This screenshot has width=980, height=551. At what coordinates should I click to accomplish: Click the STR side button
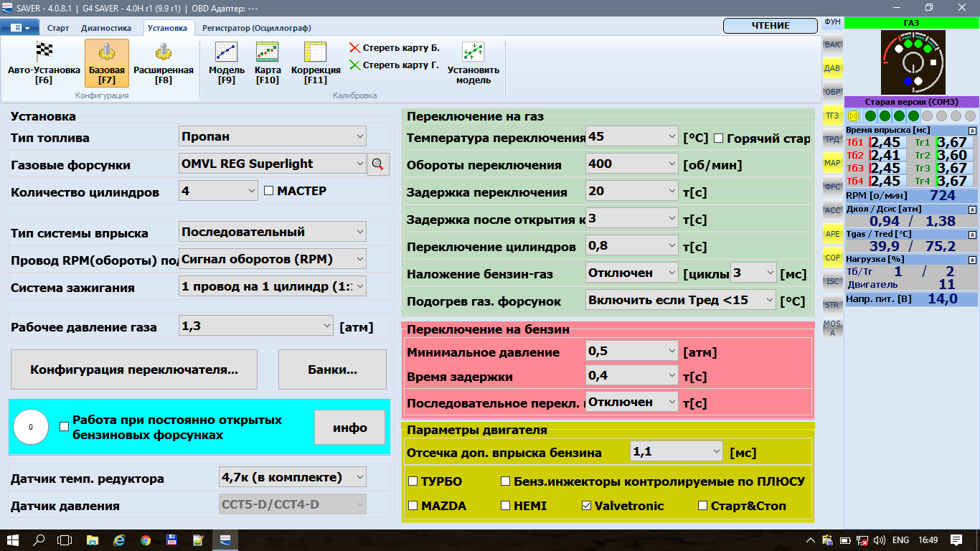tap(832, 305)
